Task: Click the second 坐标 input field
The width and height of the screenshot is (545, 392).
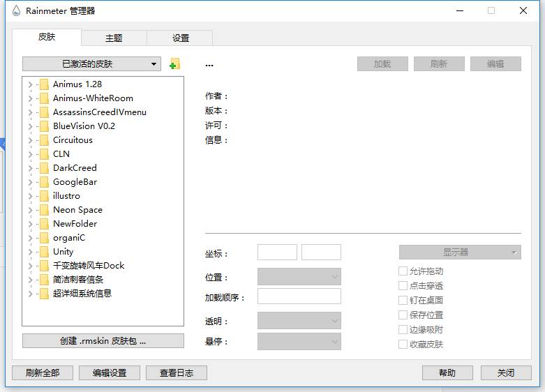Action: (x=321, y=252)
